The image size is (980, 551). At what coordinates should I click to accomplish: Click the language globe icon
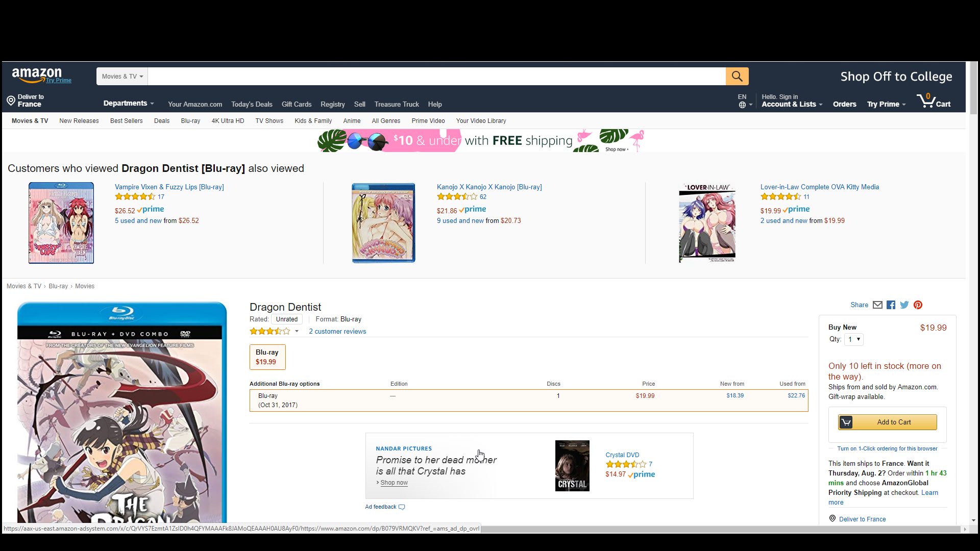(742, 105)
